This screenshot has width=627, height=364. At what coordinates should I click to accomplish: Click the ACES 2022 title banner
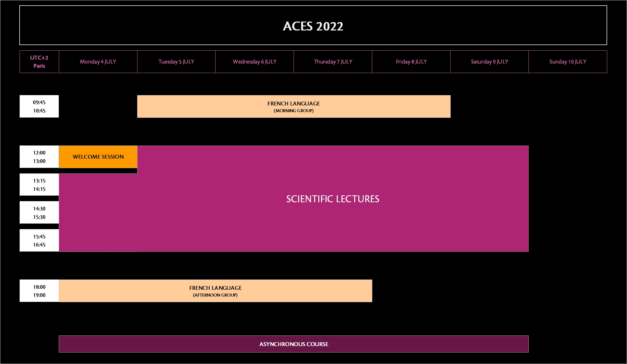(x=313, y=25)
